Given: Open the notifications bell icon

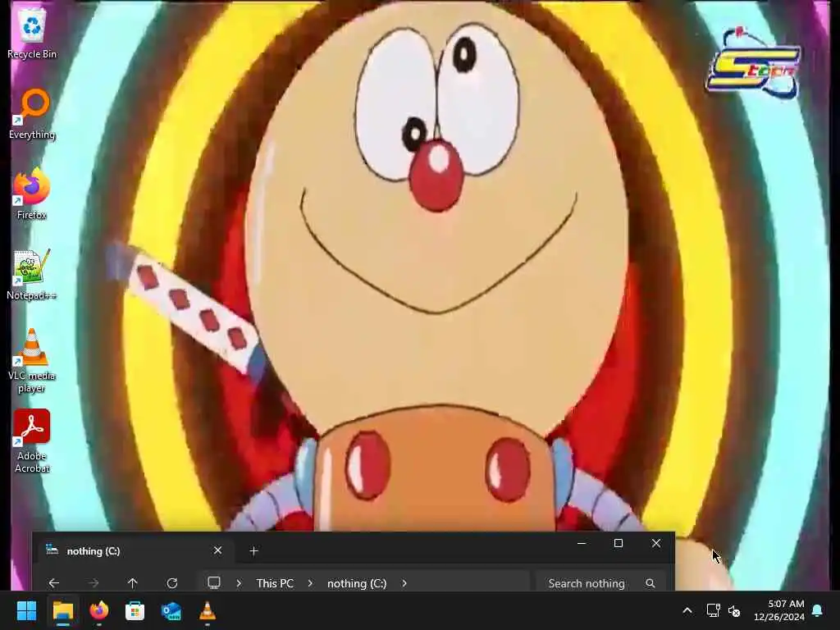Looking at the screenshot, I should [818, 610].
